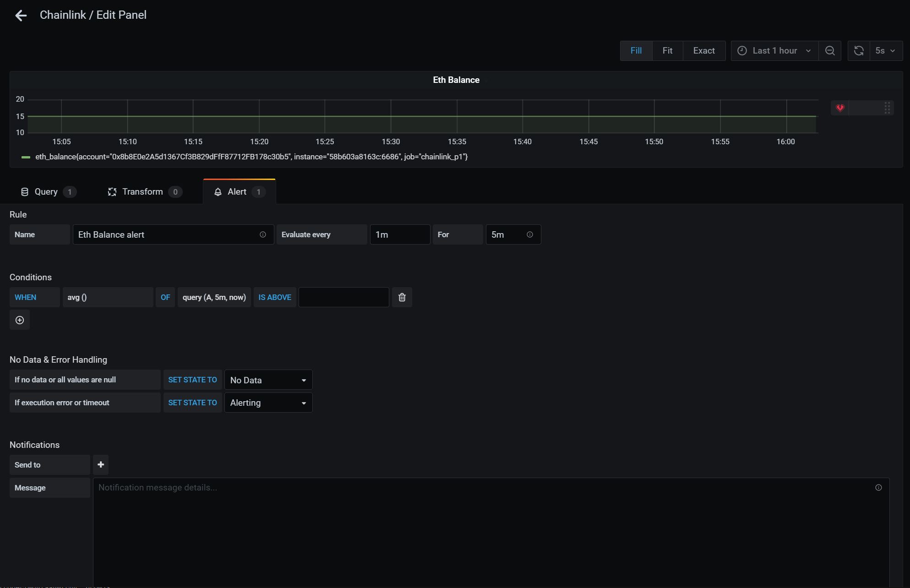Click the query (A, 5m, now) parameters
Image resolution: width=910 pixels, height=588 pixels.
214,297
